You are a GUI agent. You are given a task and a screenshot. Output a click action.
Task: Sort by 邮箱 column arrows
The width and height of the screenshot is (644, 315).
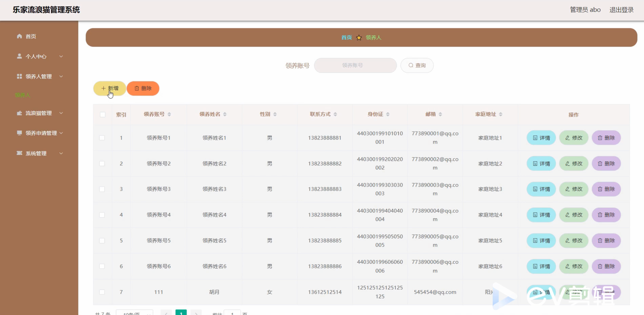tap(440, 114)
